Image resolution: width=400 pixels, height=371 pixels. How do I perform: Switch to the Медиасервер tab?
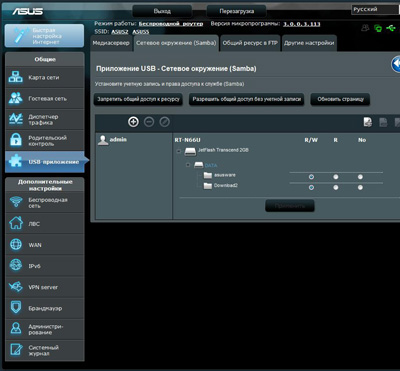click(111, 43)
